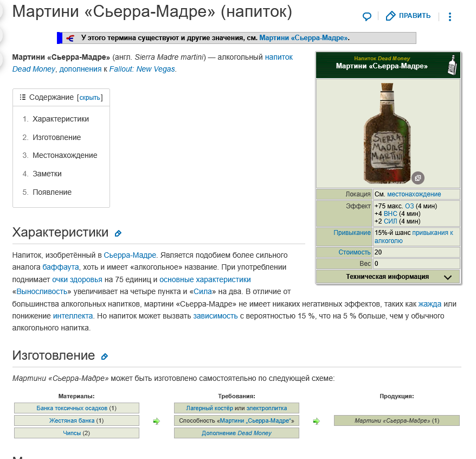This screenshot has height=459, width=476.
Task: Open the comments speech bubble icon
Action: pyautogui.click(x=366, y=16)
